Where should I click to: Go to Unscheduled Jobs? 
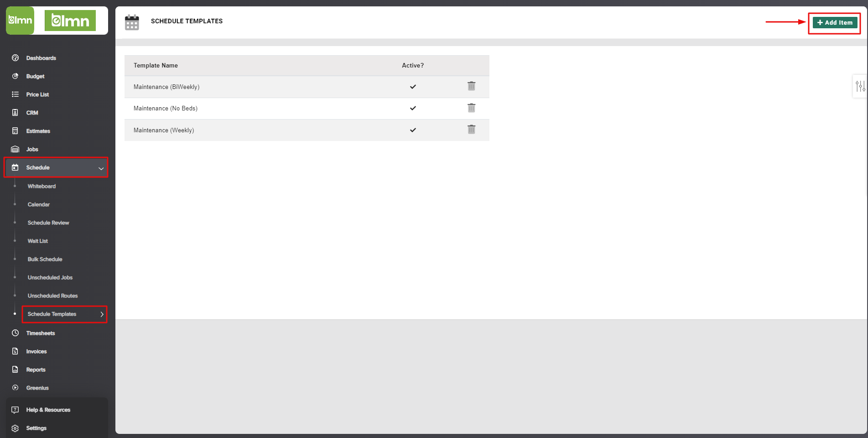pyautogui.click(x=50, y=277)
